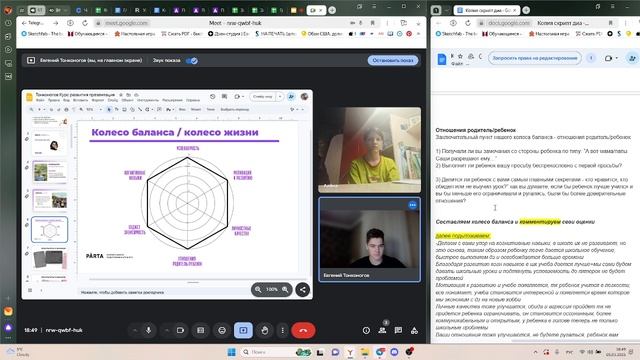This screenshot has height=360, width=640.
Task: Open version history icon in shared Slides
Action: click(213, 96)
